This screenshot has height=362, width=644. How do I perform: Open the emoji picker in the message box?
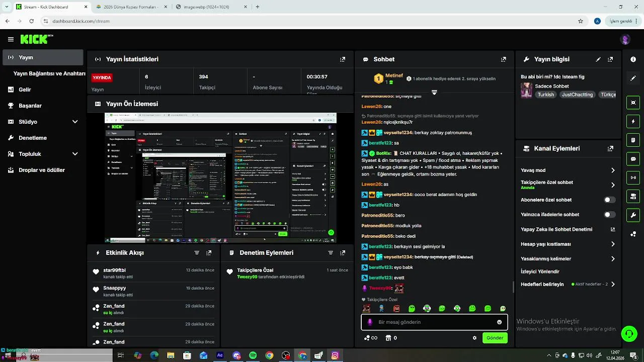[x=499, y=322]
